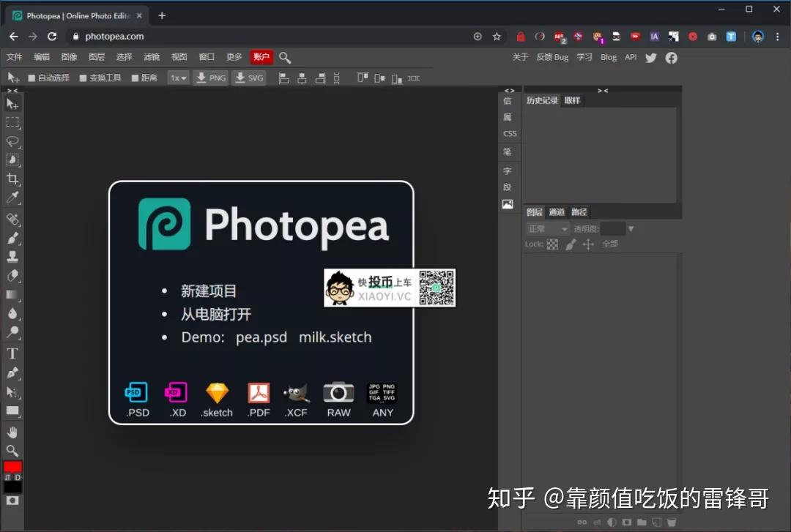Select the Eraser tool

pyautogui.click(x=12, y=276)
